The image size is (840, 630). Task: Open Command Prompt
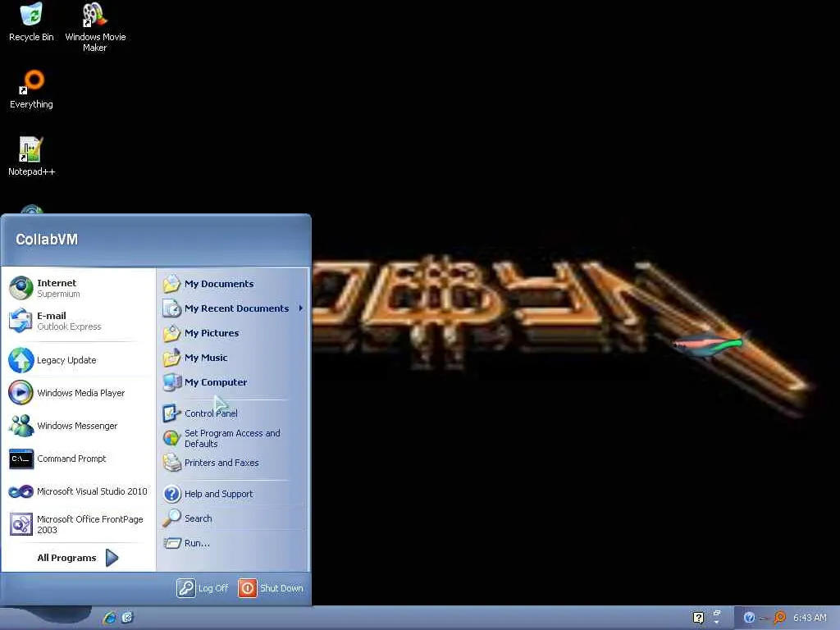[78, 459]
